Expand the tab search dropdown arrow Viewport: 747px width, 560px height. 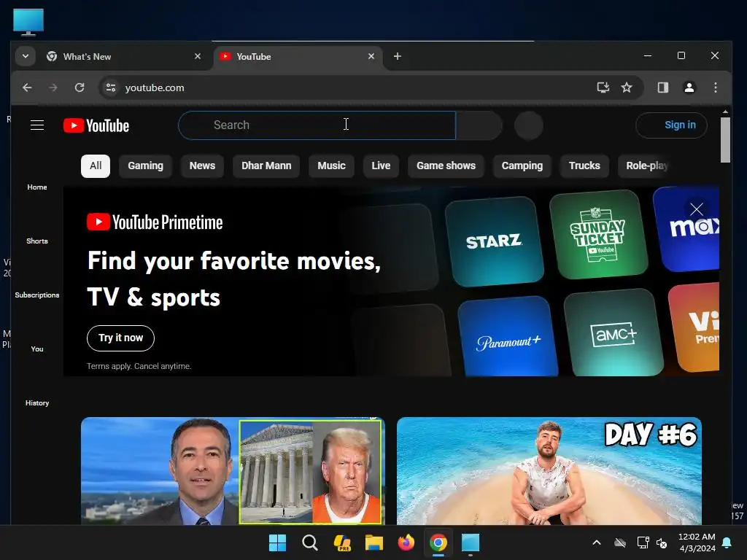[x=26, y=57]
